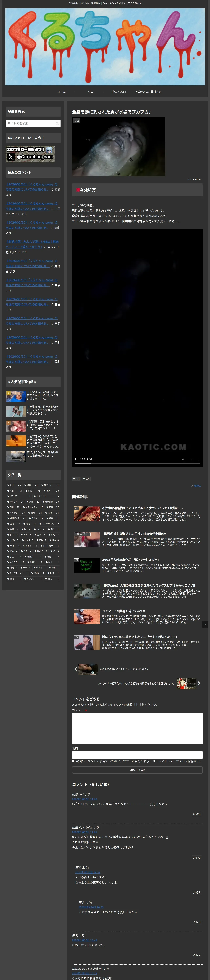
Task: Open the 病死 tag below the video
Action: 87,479
